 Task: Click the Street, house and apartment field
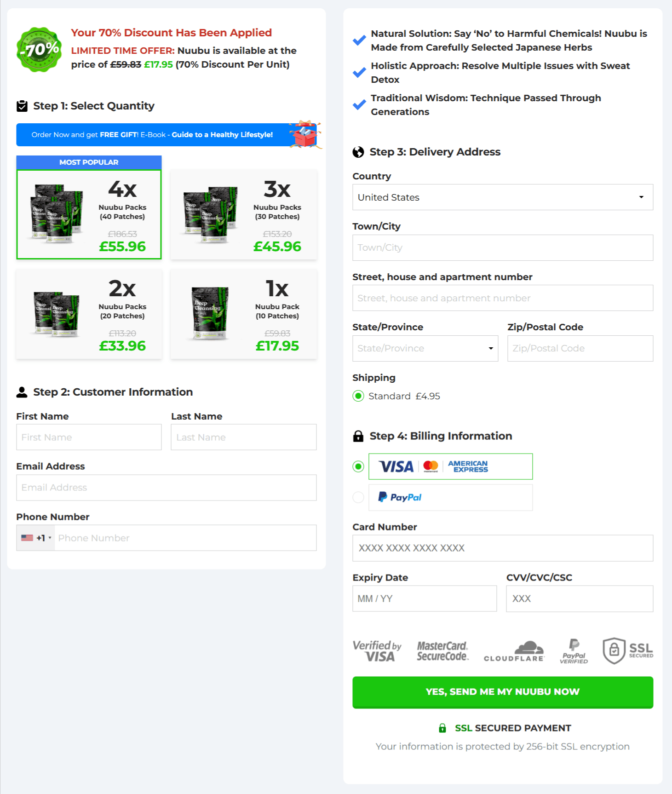503,298
